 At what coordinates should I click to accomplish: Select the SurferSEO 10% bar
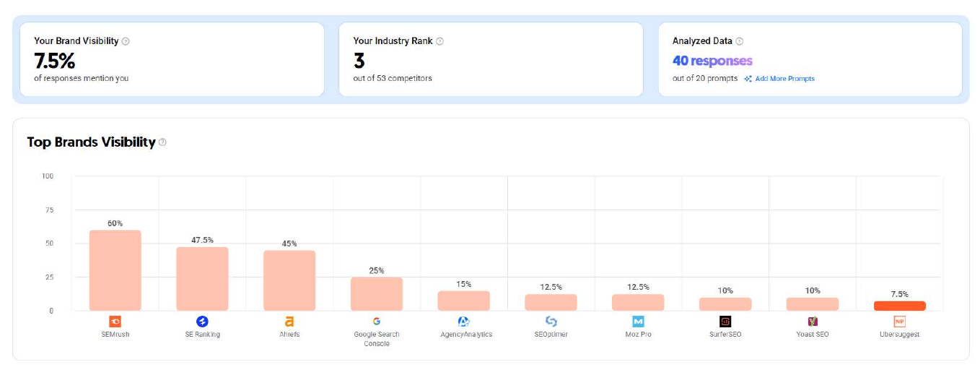725,304
